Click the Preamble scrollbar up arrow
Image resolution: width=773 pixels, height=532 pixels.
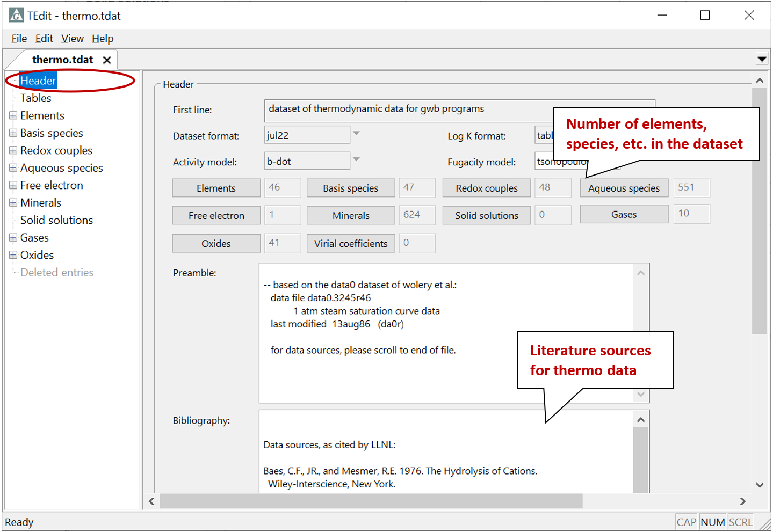pyautogui.click(x=641, y=273)
